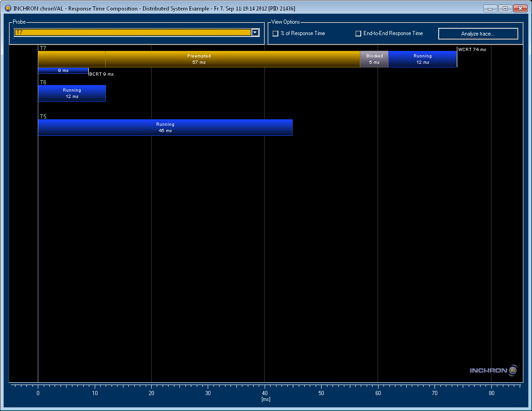532x411 pixels.
Task: Enable End-to-End Response Time checkbox
Action: click(x=358, y=34)
